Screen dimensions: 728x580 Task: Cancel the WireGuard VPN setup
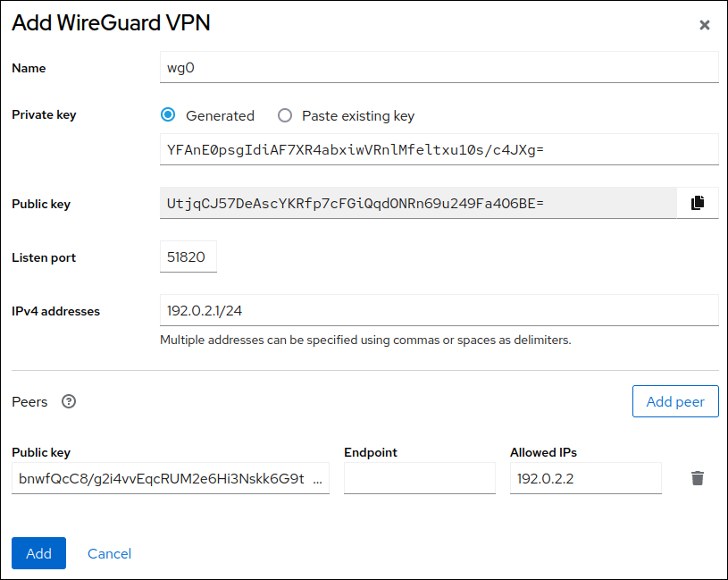[x=109, y=553]
